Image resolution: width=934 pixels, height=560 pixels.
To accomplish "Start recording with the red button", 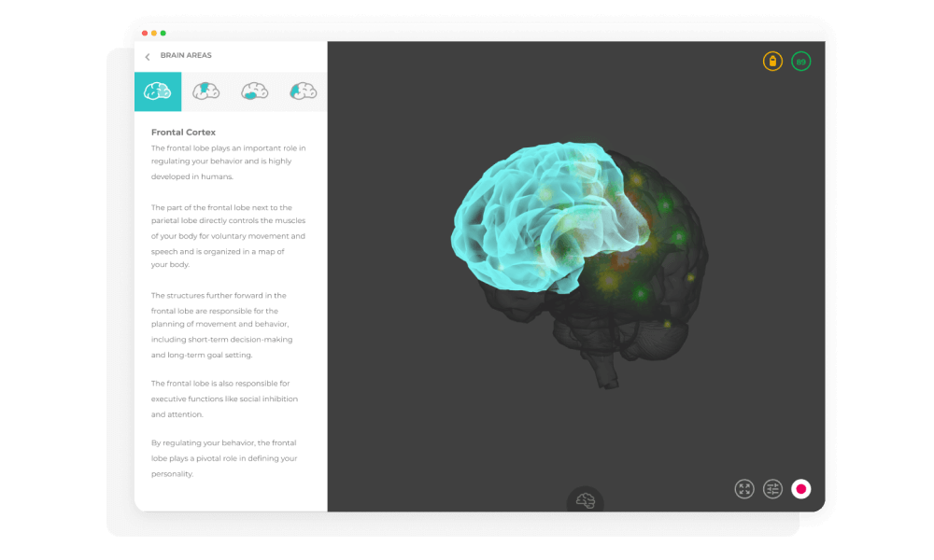I will pyautogui.click(x=801, y=489).
